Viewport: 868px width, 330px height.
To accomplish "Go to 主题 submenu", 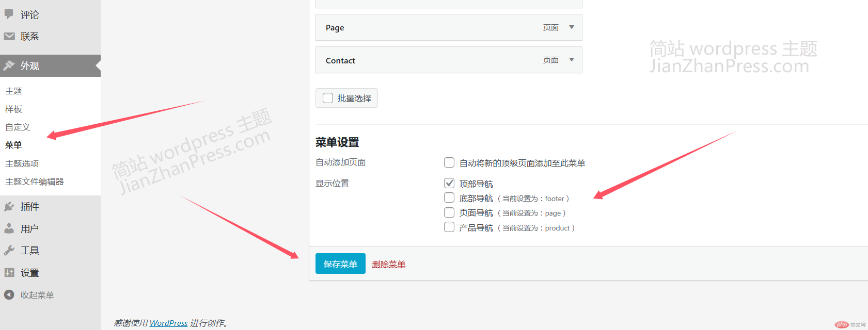I will [13, 91].
